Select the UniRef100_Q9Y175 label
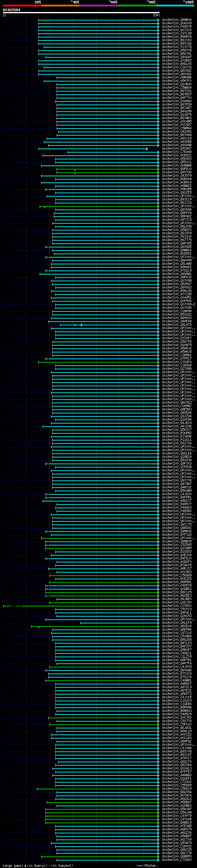Image resolution: width=197 pixels, height=868 pixels. coord(177,524)
